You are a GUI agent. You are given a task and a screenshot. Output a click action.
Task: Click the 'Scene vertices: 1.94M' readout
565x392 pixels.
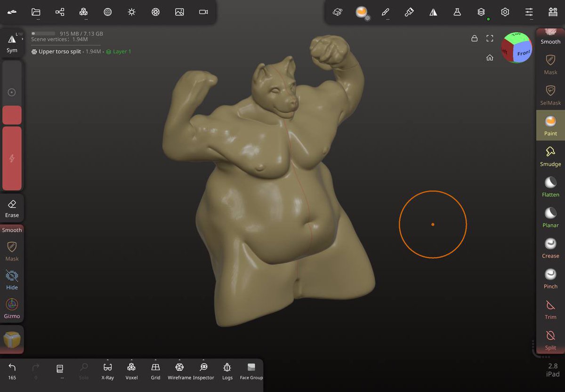(x=59, y=39)
